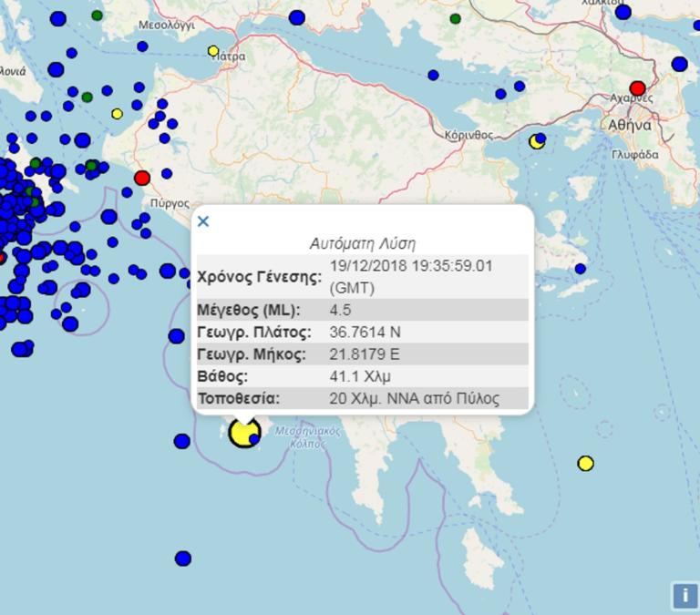Click the longitude value 21.8179 E
The image size is (700, 615).
365,354
